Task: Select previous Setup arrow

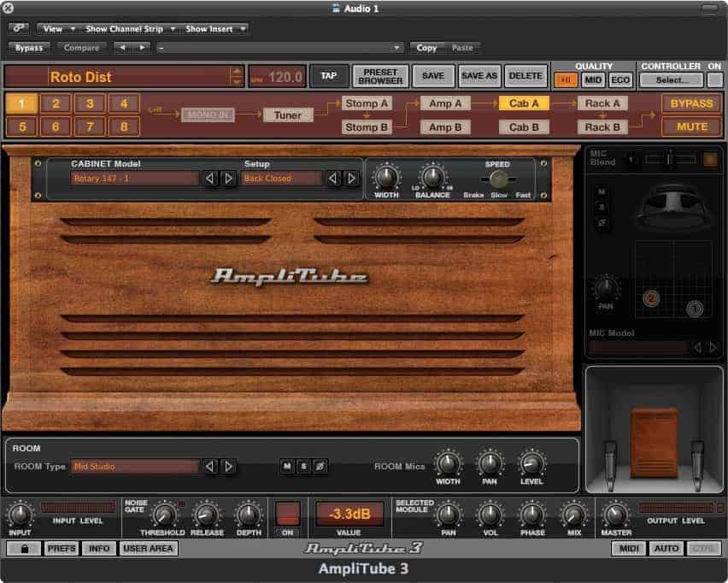Action: pos(332,179)
